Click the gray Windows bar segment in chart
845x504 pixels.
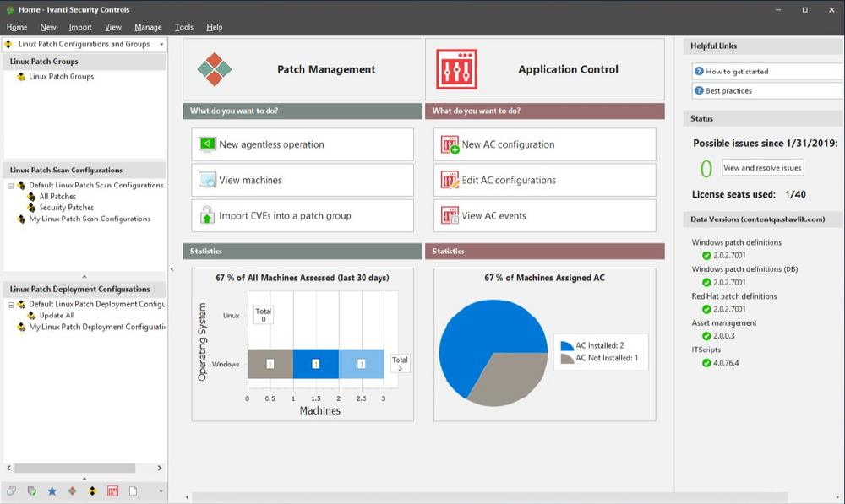tap(270, 364)
